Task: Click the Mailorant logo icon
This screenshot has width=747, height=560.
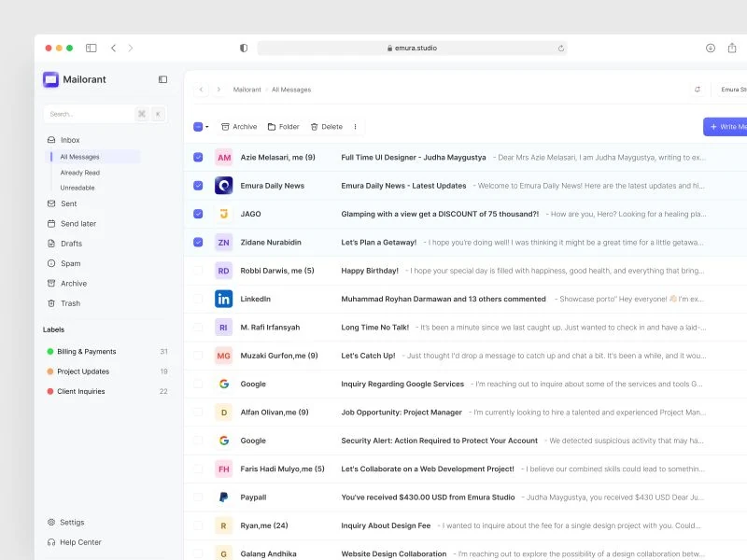Action: [x=50, y=79]
